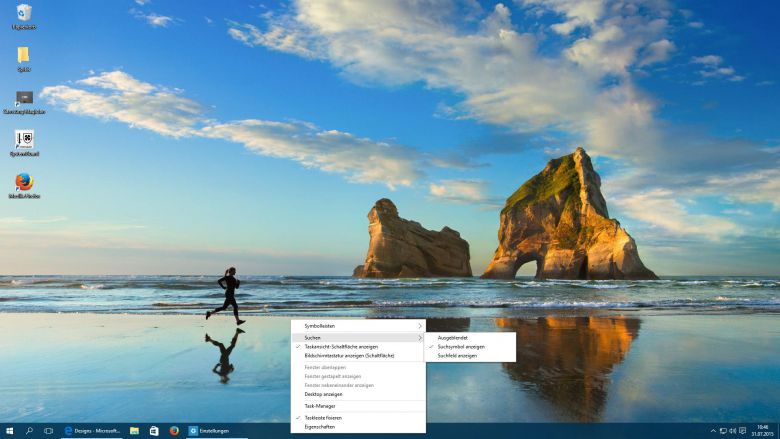The image size is (780, 439).
Task: Select Desktop anzeigen from context menu
Action: pos(358,394)
